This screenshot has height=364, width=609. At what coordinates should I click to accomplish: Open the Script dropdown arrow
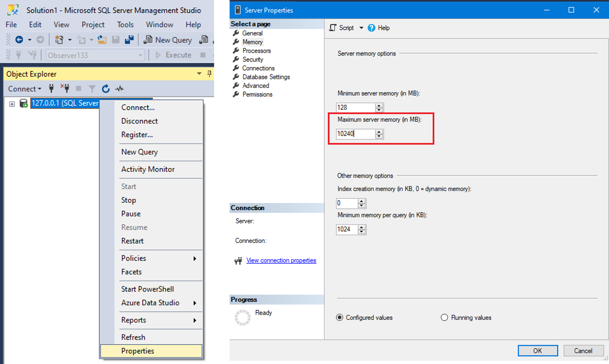(x=361, y=28)
